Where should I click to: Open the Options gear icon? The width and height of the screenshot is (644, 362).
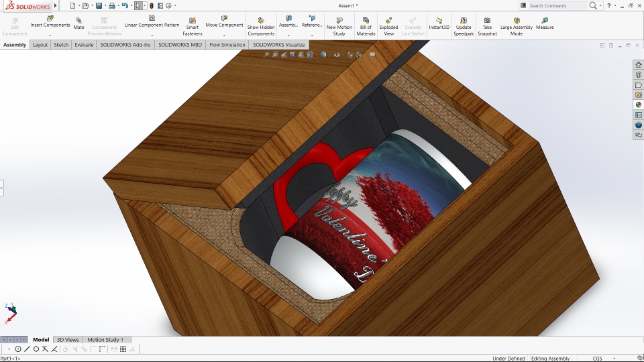coord(168,6)
